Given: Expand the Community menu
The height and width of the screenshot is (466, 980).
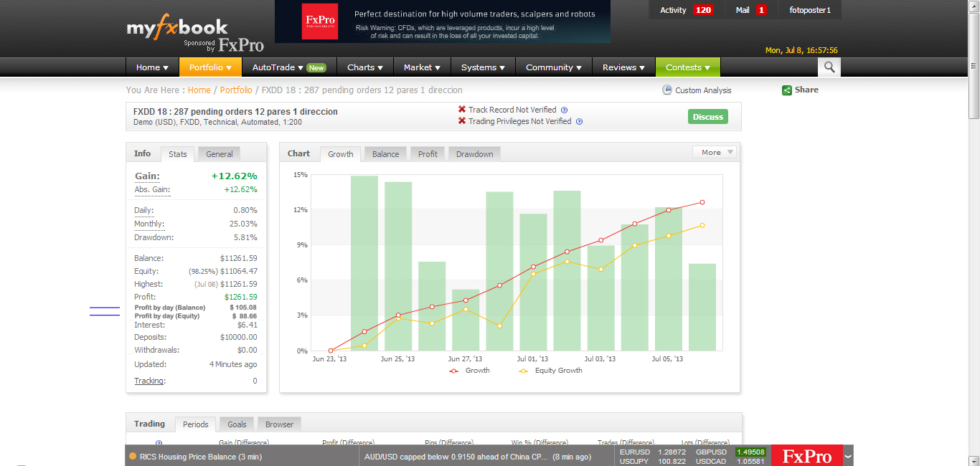Looking at the screenshot, I should tap(554, 67).
